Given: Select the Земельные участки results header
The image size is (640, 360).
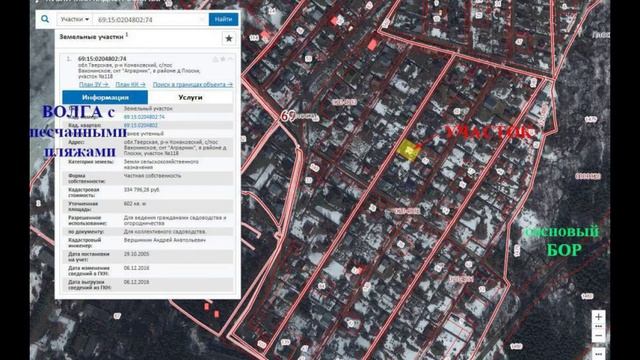Looking at the screenshot, I should pos(91,37).
